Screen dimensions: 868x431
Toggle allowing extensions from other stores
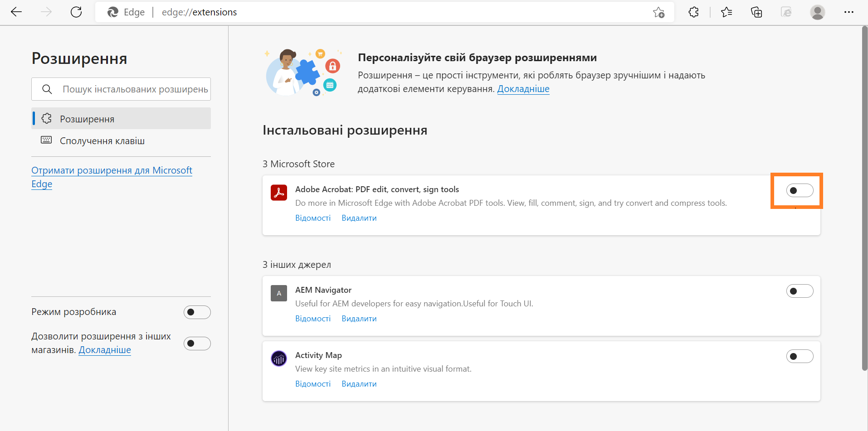(197, 344)
